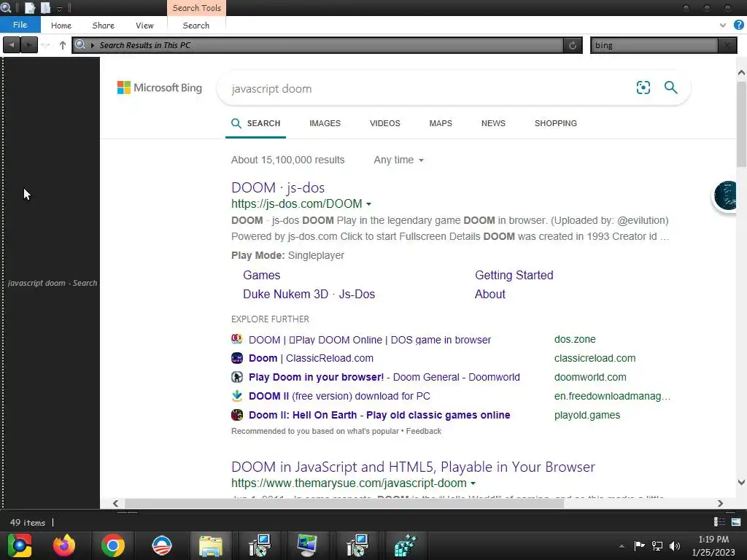Click the IMAGES tab on Bing
This screenshot has height=560, width=747.
(325, 123)
